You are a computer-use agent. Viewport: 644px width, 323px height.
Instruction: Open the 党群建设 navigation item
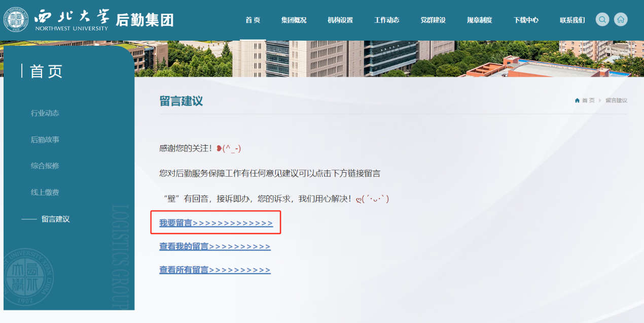coord(433,20)
